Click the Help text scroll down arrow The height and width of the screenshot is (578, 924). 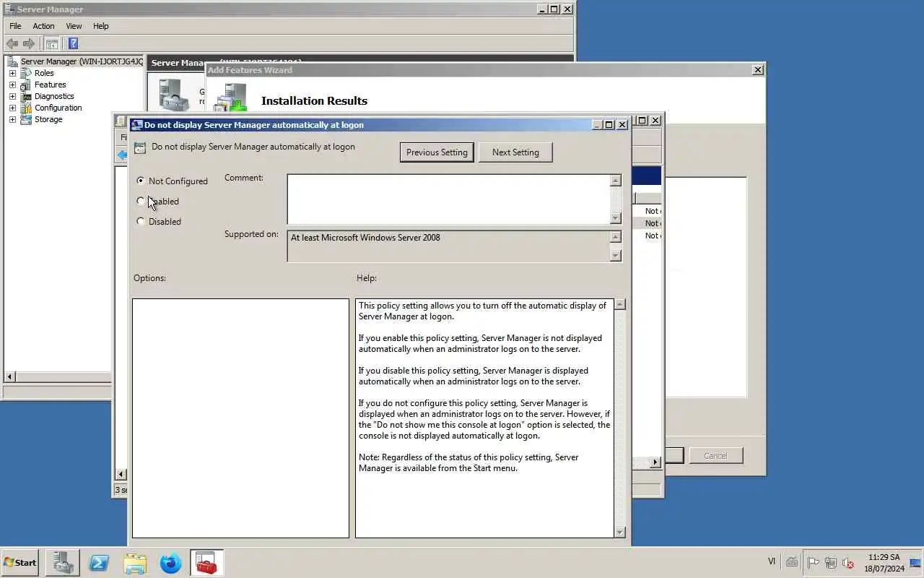click(619, 532)
